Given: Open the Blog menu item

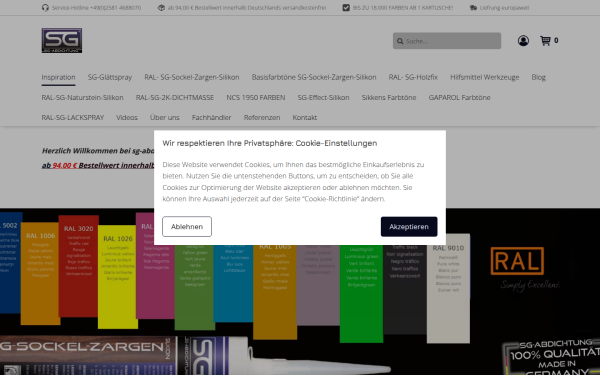Looking at the screenshot, I should coord(538,77).
